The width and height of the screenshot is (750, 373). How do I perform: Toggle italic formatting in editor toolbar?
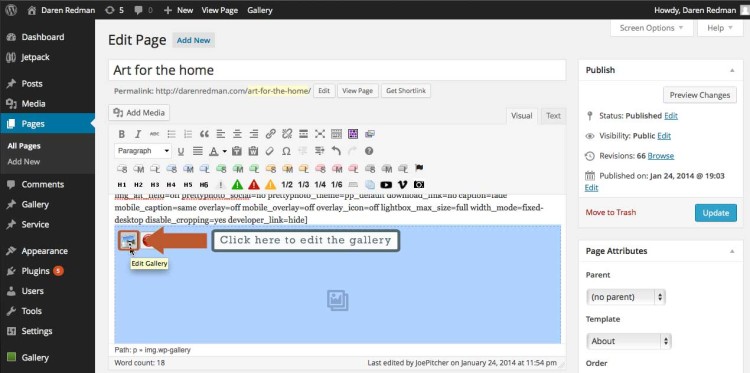click(x=138, y=134)
